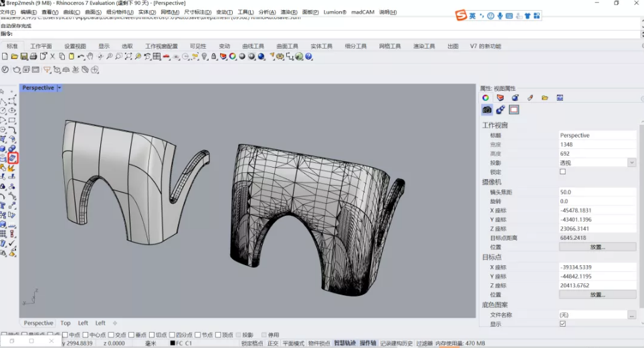The image size is (644, 348).
Task: Toggle 记录建构历史 in the status bar
Action: tap(396, 343)
